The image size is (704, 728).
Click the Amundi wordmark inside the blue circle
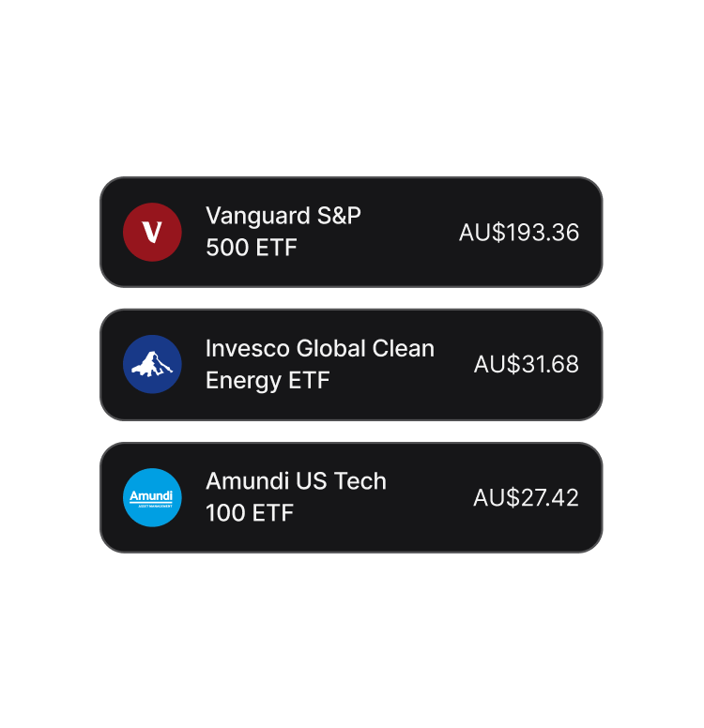click(151, 496)
